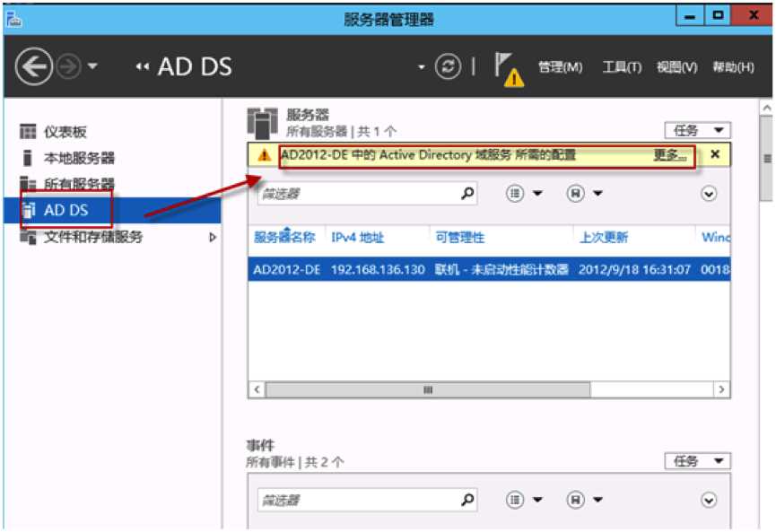The width and height of the screenshot is (776, 532).
Task: Click right arrow of servers horizontal scrollbar
Action: click(721, 389)
